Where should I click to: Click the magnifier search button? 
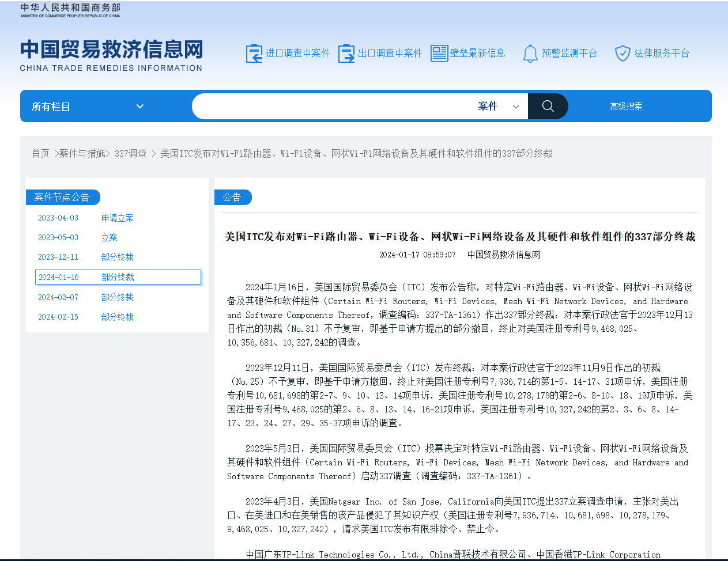click(548, 107)
